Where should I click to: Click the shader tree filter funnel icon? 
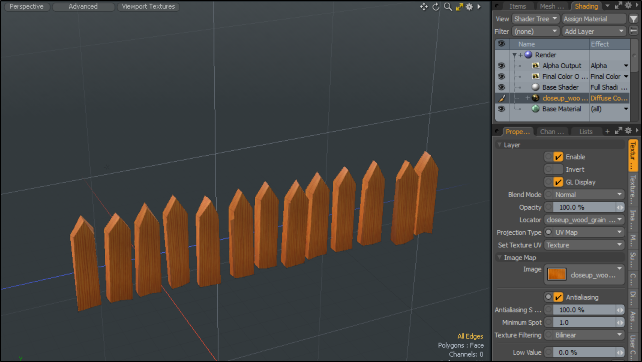pos(633,19)
